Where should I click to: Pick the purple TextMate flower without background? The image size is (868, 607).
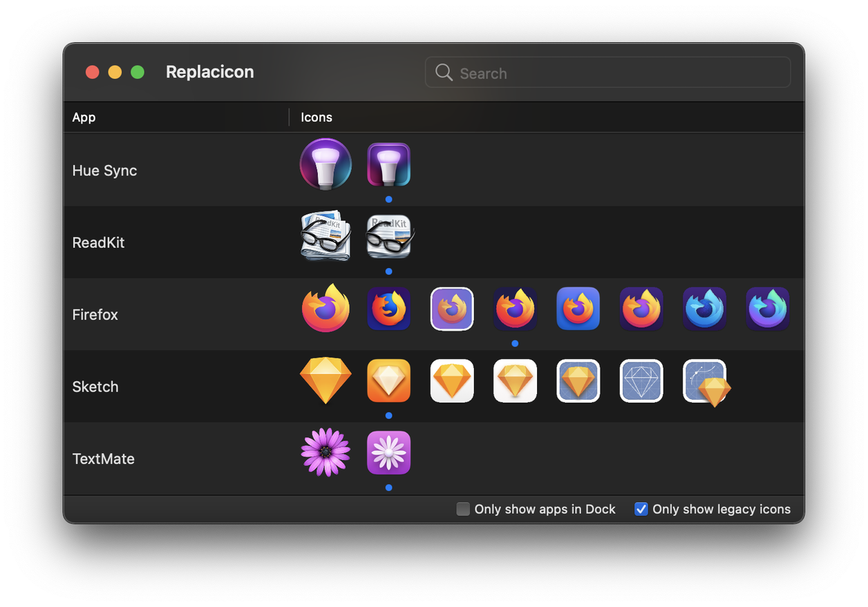pos(325,452)
